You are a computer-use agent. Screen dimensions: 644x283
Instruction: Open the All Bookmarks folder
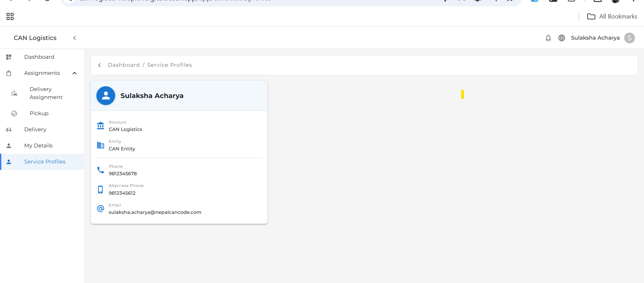point(612,16)
